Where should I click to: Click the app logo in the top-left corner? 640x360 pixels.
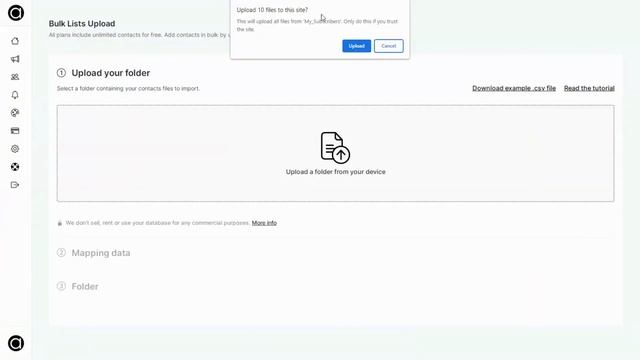tap(16, 13)
